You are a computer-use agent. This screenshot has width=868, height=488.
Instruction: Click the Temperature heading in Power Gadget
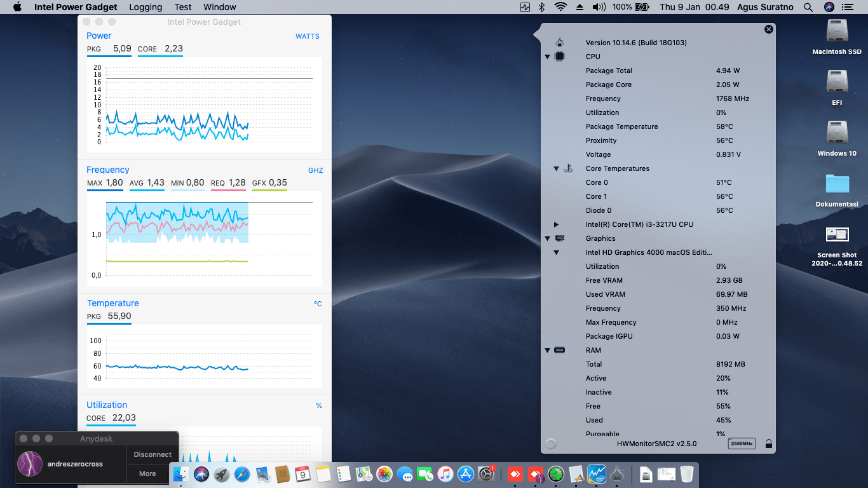(113, 303)
